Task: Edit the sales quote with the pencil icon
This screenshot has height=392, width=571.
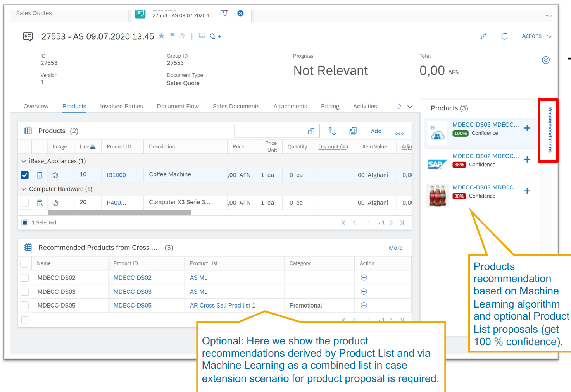Action: [483, 36]
